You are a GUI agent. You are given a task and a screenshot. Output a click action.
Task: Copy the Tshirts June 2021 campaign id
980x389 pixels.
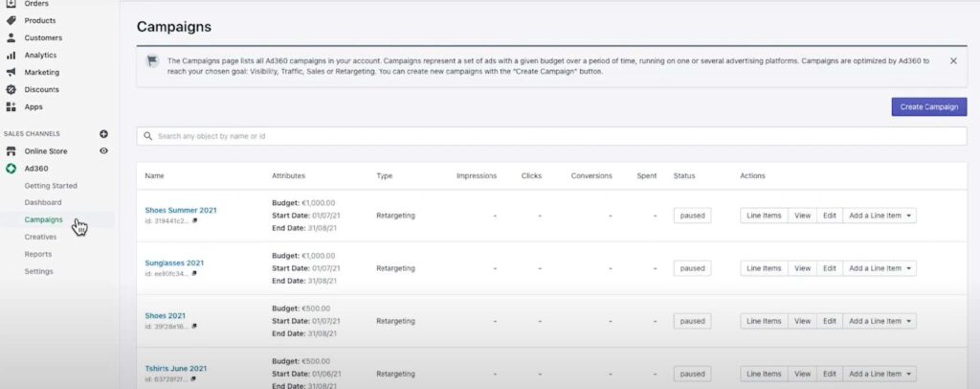point(194,379)
